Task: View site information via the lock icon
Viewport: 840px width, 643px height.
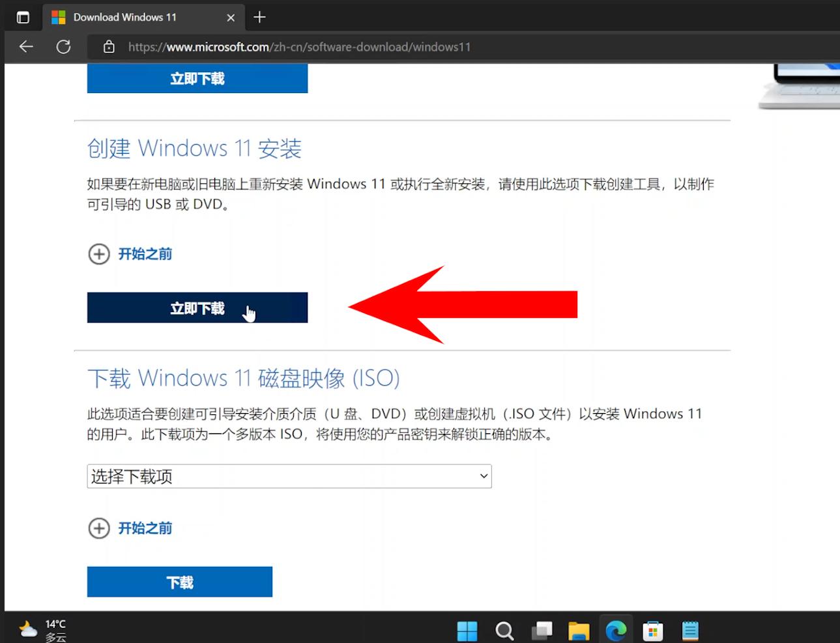Action: click(x=108, y=46)
